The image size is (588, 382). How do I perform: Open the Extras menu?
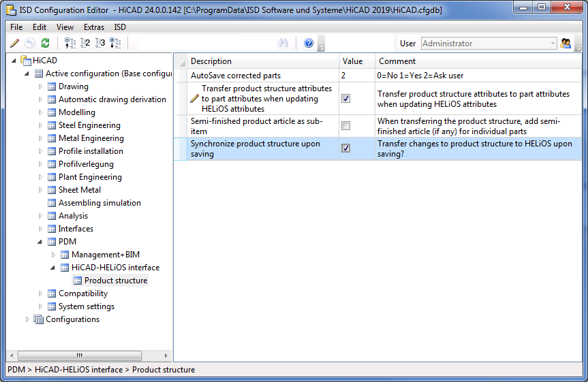tap(94, 27)
